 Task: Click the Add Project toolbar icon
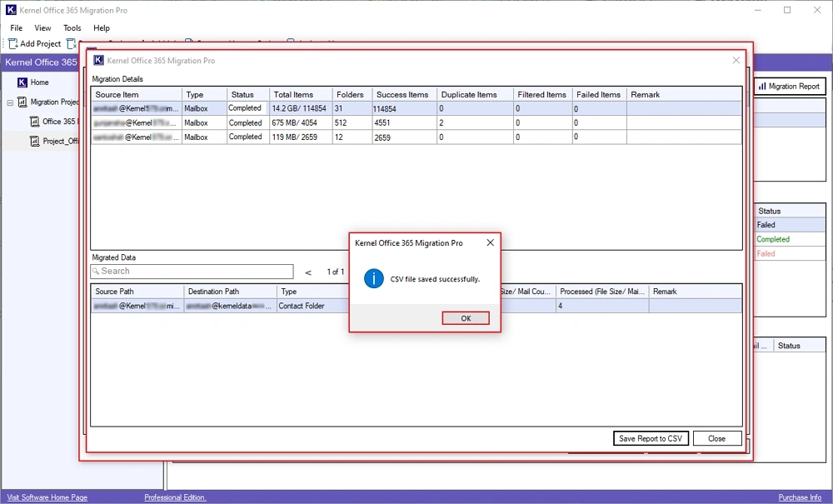pyautogui.click(x=12, y=43)
